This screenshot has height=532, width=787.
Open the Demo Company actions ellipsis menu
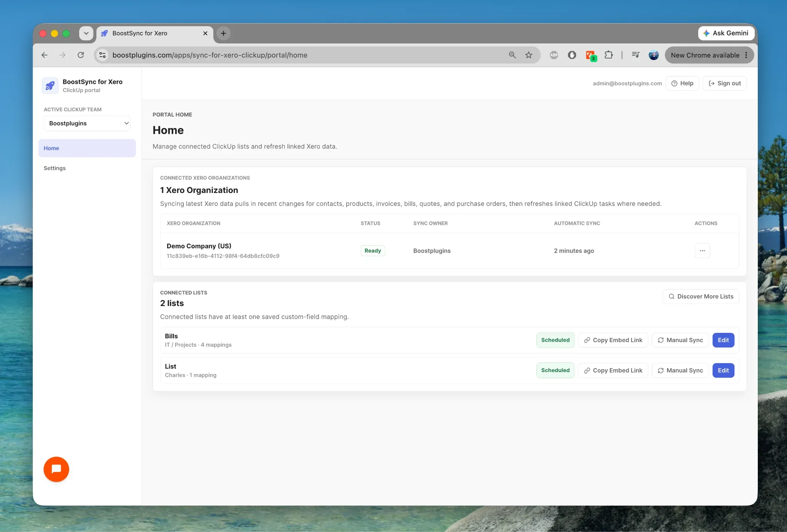[x=702, y=251]
